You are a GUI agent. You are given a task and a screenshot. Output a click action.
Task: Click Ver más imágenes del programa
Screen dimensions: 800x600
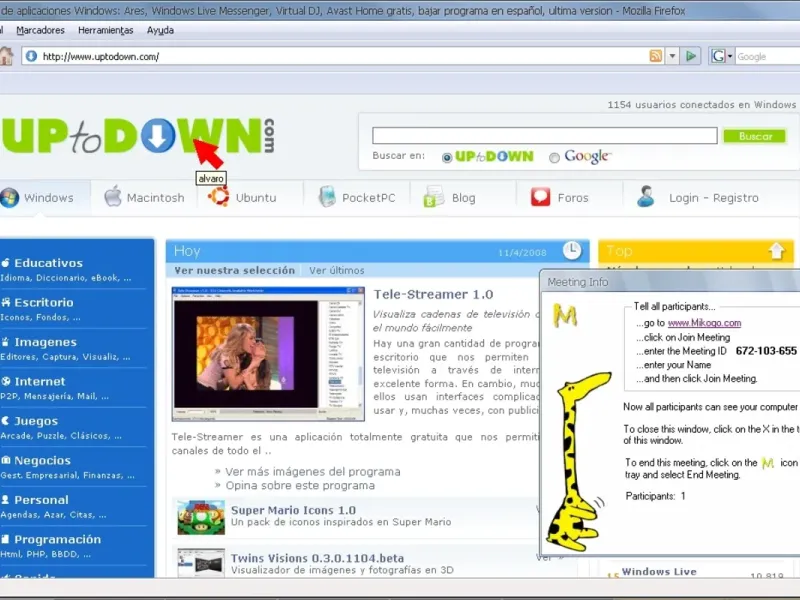(x=313, y=471)
